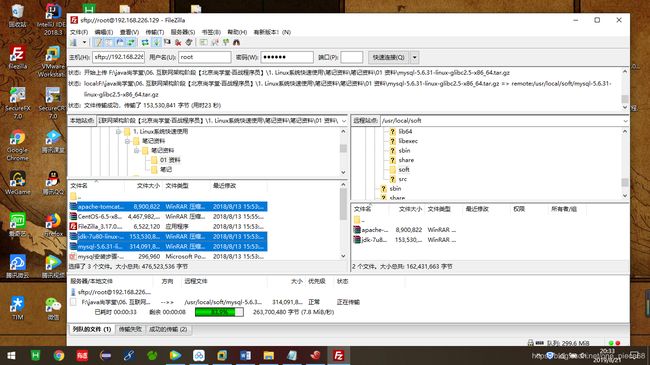Collapse the '1. Linux系统快速使用' tree node
The image size is (650, 365).
[x=118, y=131]
